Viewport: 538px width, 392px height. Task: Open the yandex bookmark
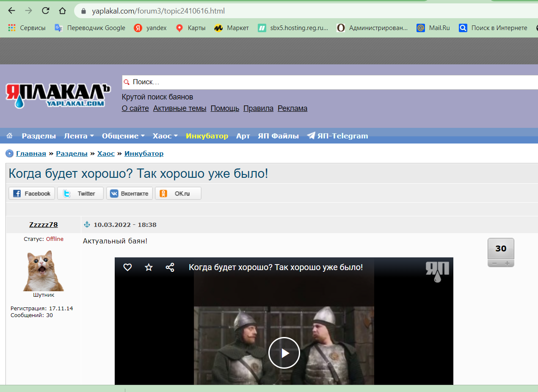pyautogui.click(x=150, y=28)
